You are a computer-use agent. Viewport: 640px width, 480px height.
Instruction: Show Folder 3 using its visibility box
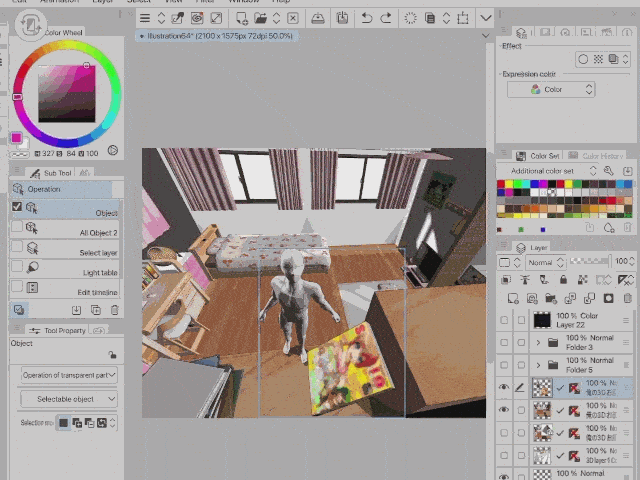click(504, 342)
